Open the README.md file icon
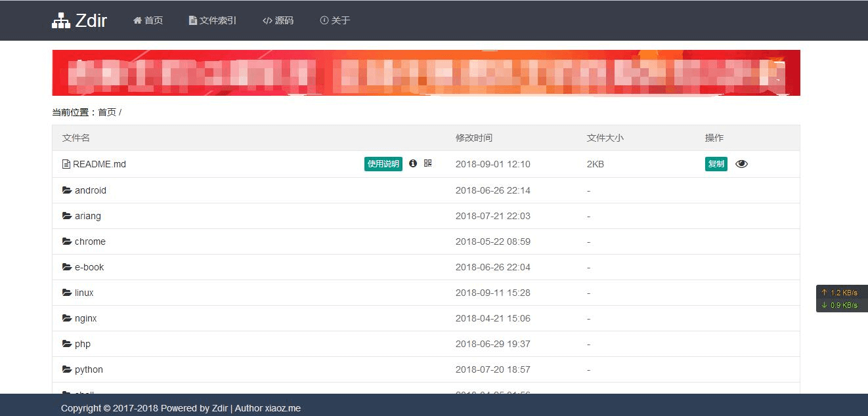The width and height of the screenshot is (868, 416). click(x=65, y=164)
